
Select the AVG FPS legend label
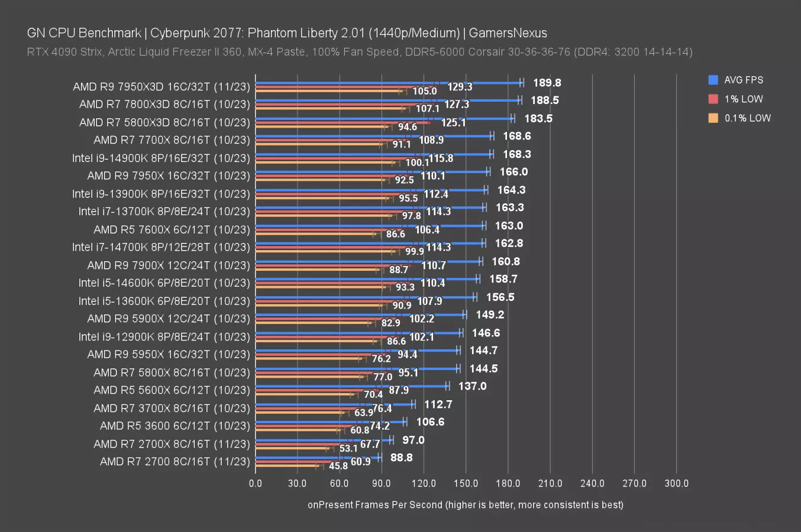[x=744, y=80]
